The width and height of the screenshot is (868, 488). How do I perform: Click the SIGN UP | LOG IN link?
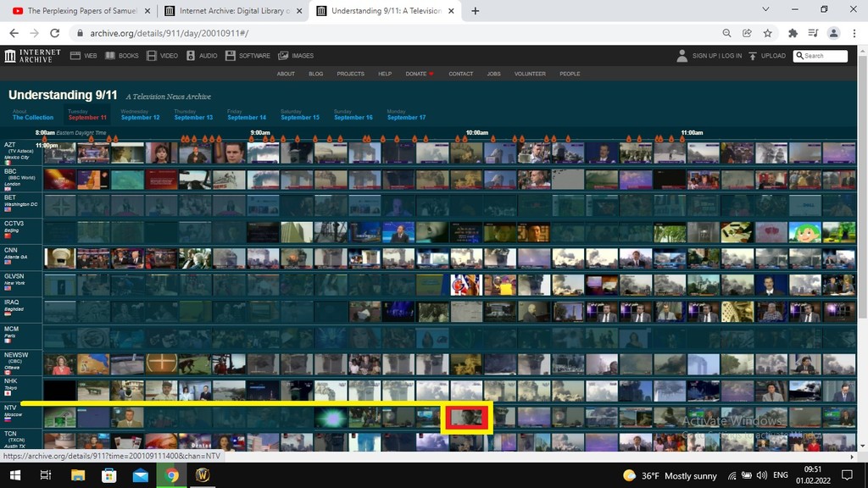coord(716,55)
